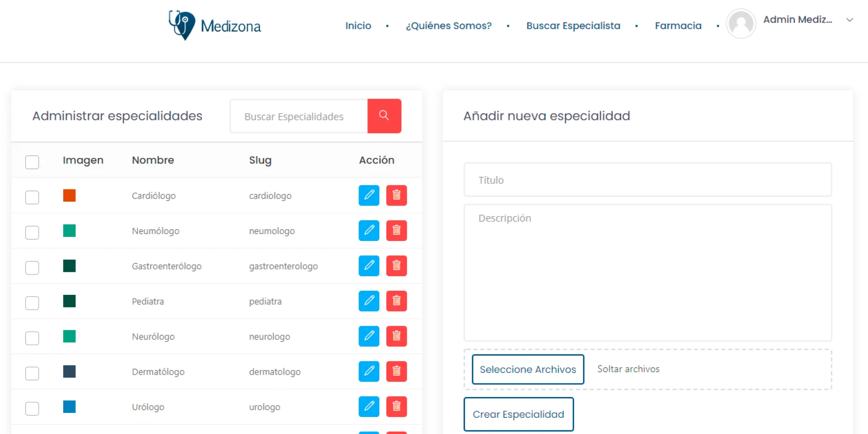Viewport: 868px width, 434px height.
Task: Click the 'neurologo' slug cell
Action: (269, 336)
